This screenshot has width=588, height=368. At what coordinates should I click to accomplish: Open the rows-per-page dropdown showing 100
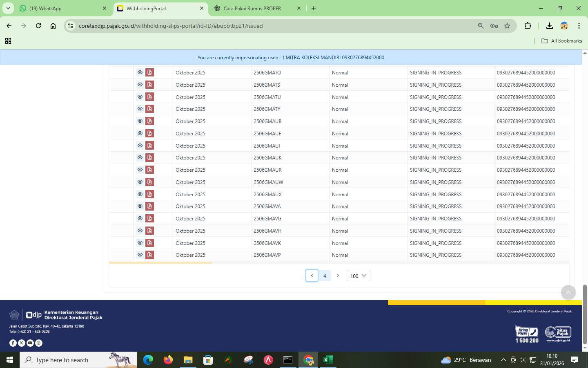tap(358, 276)
